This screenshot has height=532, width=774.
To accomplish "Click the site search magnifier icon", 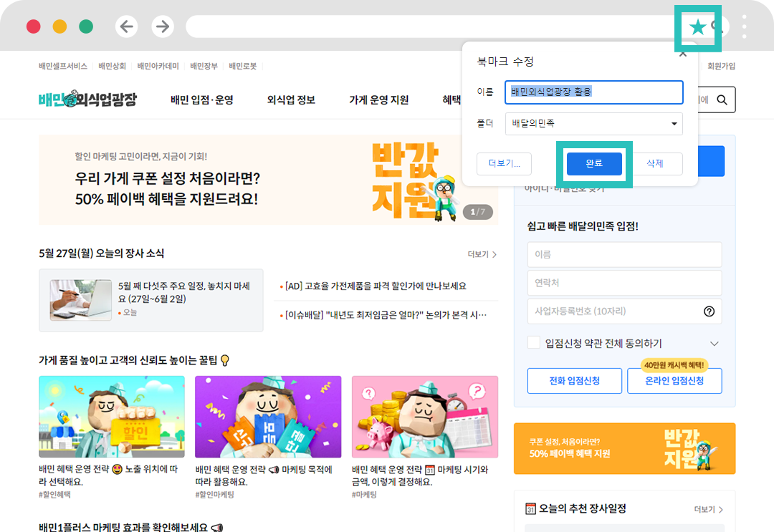I will click(x=722, y=100).
